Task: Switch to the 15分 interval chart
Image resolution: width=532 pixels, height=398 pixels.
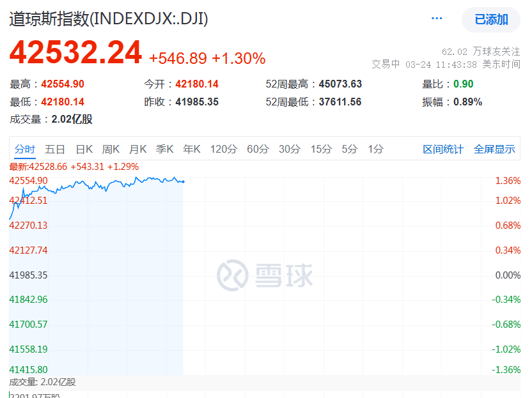Action: pos(321,149)
